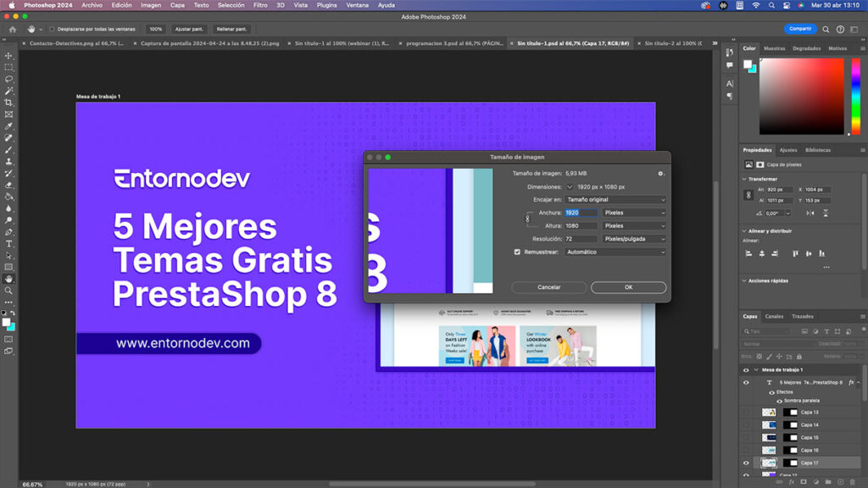Toggle visibility of Capa 17
The image size is (868, 488).
tap(746, 463)
